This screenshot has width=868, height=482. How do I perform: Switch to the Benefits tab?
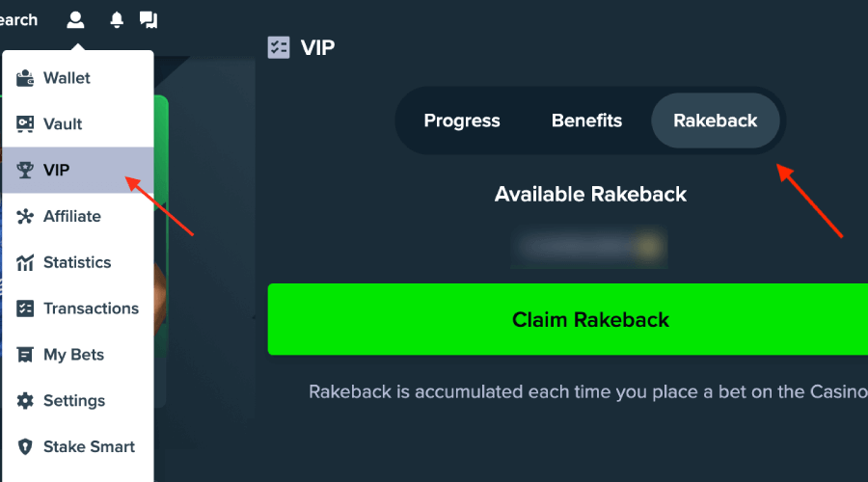pyautogui.click(x=586, y=120)
